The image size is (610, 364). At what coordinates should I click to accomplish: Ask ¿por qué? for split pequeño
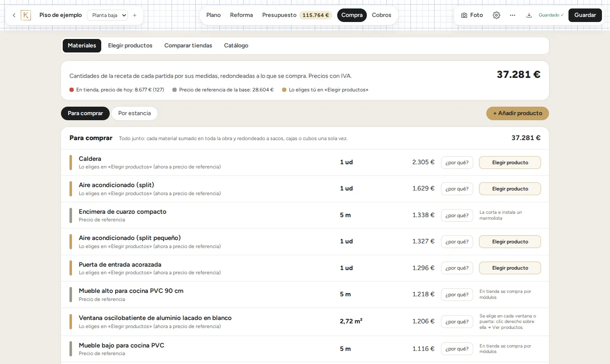click(457, 242)
